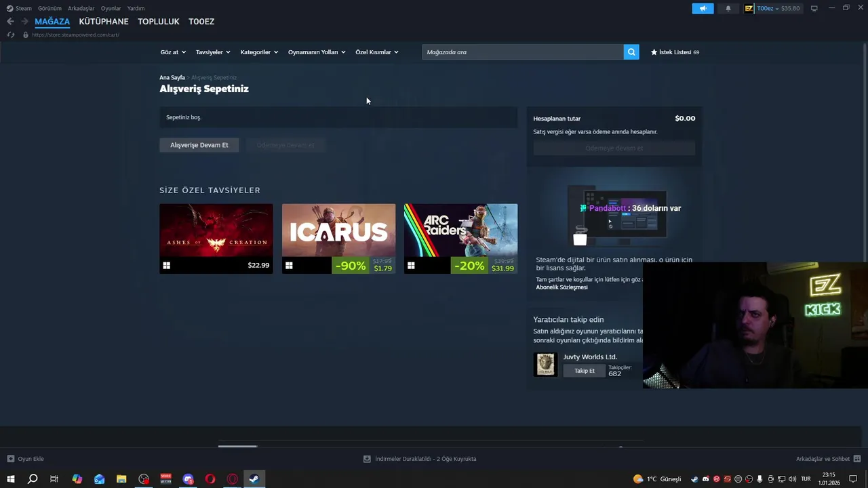Viewport: 868px width, 488px height.
Task: Open Task View on the taskbar
Action: [54, 479]
